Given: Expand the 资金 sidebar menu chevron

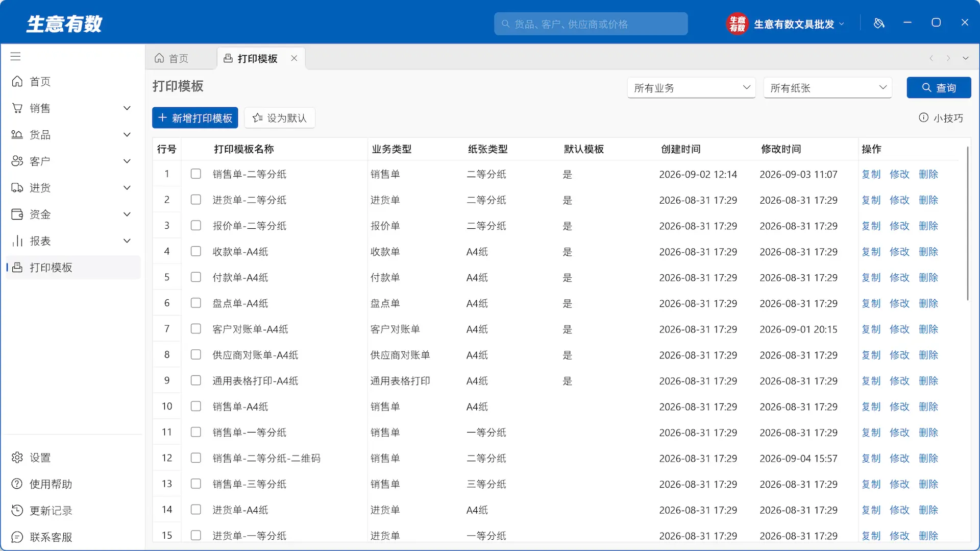Looking at the screenshot, I should [x=127, y=214].
